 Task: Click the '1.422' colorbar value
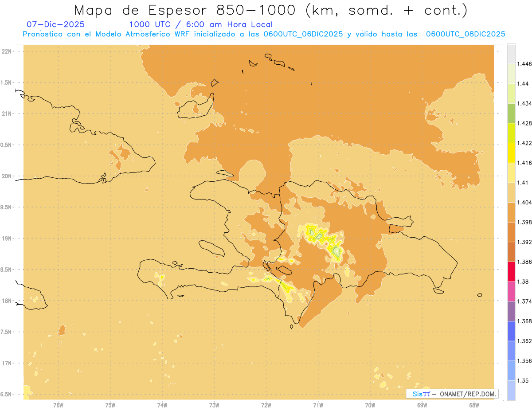coord(524,143)
